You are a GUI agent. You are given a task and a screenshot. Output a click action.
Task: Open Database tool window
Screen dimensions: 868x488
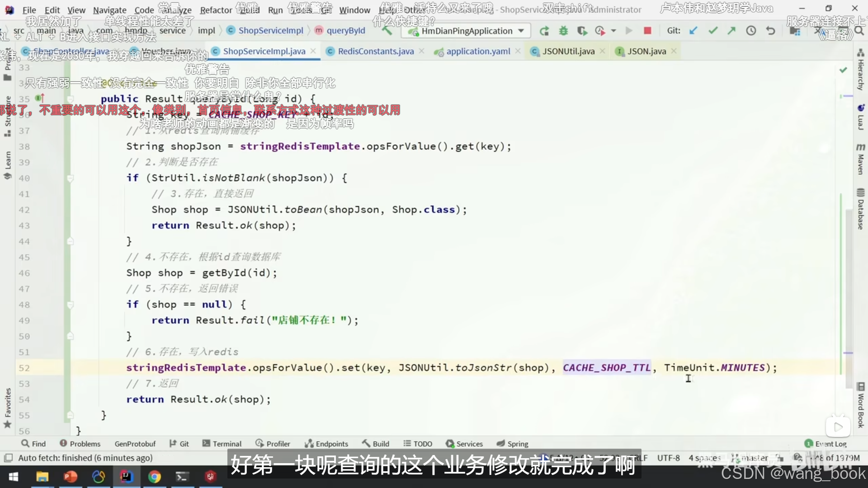pos(861,209)
